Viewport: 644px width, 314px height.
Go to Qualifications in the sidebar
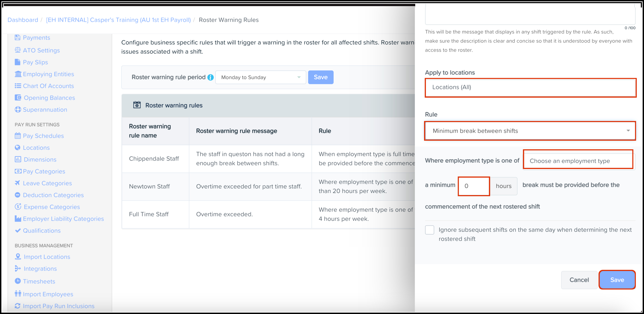[x=42, y=230]
